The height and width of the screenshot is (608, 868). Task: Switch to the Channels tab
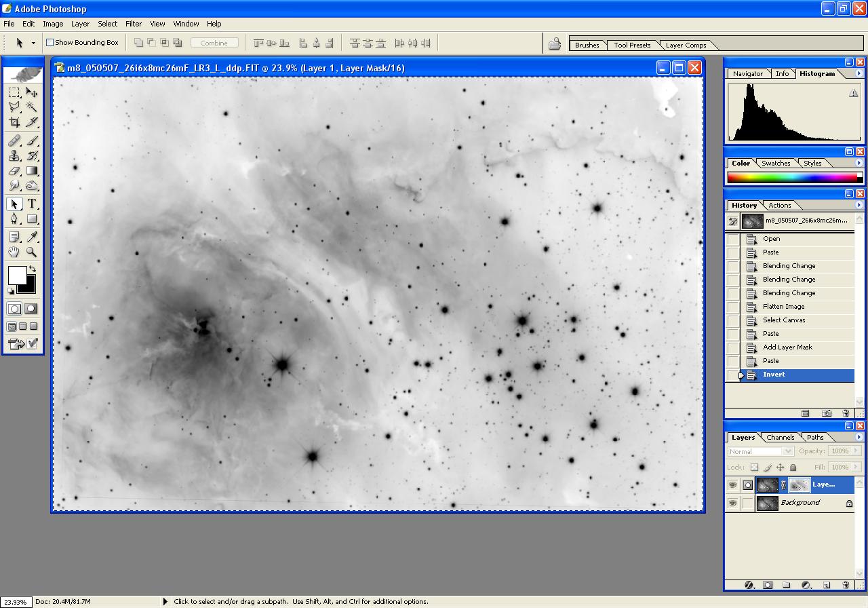click(780, 438)
